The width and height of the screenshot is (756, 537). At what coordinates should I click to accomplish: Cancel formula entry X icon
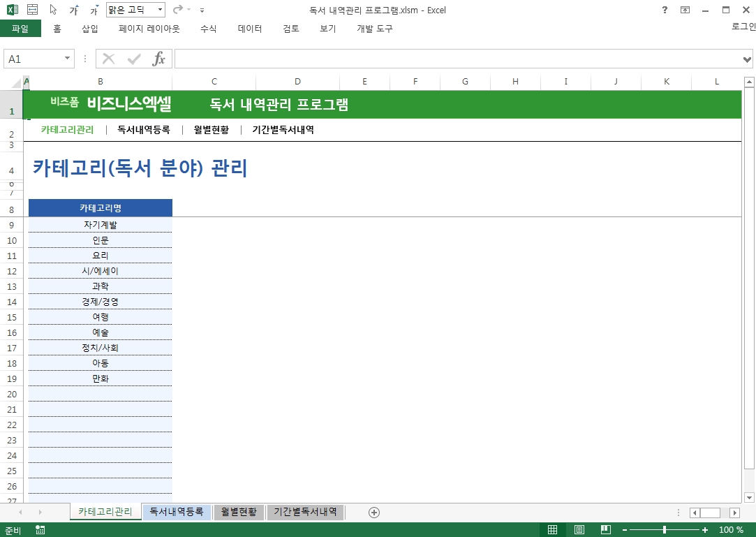tap(109, 59)
